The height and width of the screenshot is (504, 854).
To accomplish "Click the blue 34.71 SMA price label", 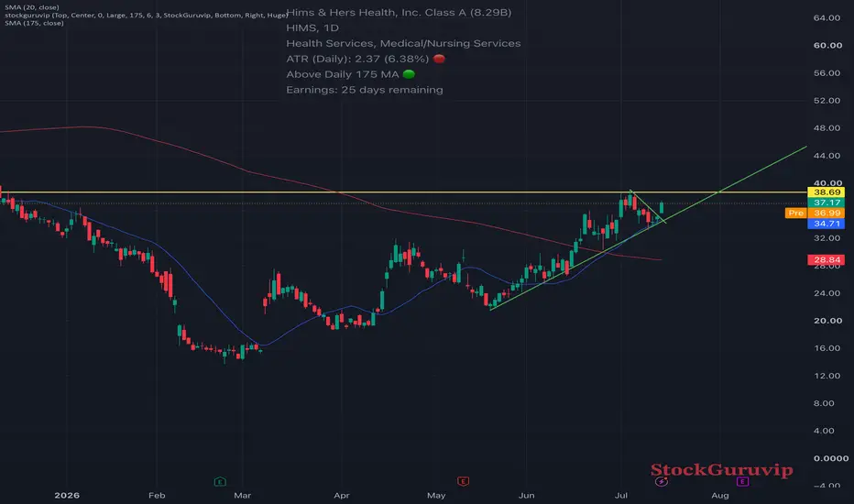I will pyautogui.click(x=827, y=224).
